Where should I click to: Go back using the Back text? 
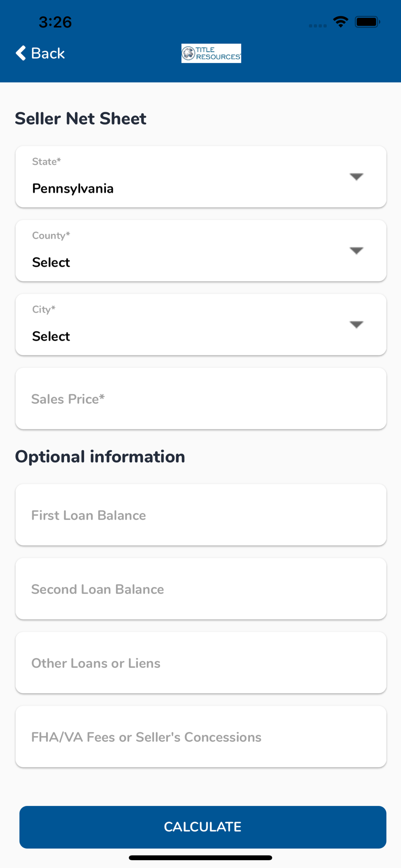[x=48, y=53]
